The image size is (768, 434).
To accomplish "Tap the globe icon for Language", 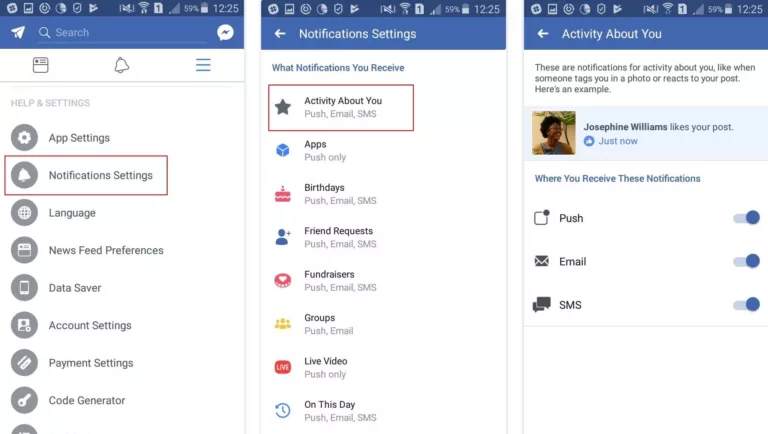I will [24, 213].
